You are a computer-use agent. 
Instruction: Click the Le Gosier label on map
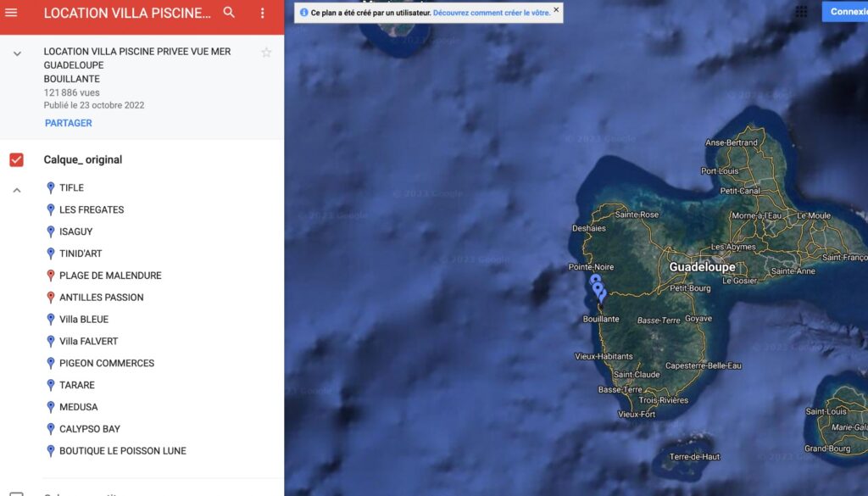pos(739,281)
